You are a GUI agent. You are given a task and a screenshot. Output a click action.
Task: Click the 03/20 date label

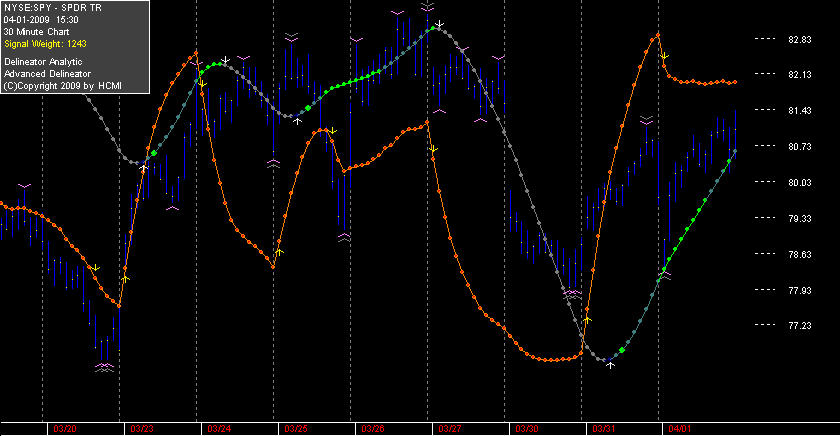tap(64, 429)
